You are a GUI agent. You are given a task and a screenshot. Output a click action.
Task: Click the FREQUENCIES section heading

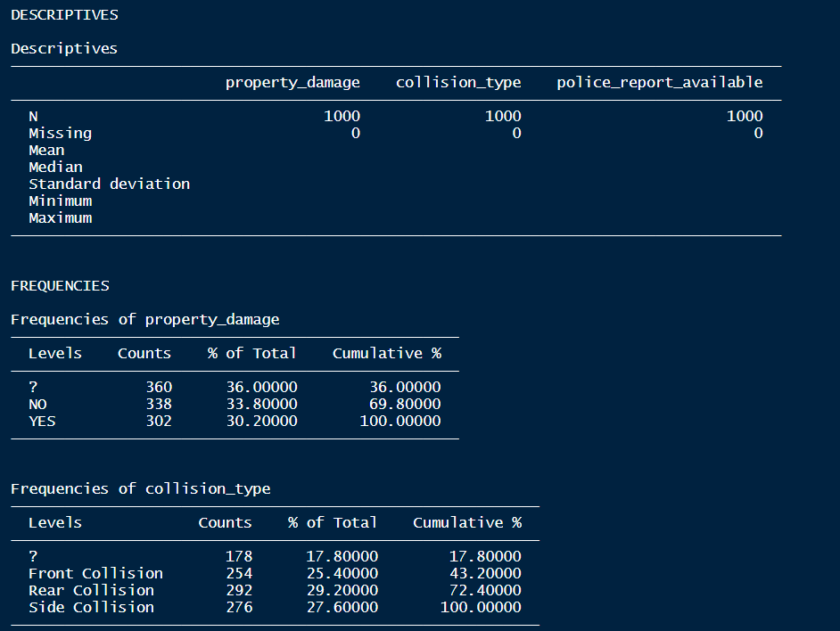pos(59,285)
